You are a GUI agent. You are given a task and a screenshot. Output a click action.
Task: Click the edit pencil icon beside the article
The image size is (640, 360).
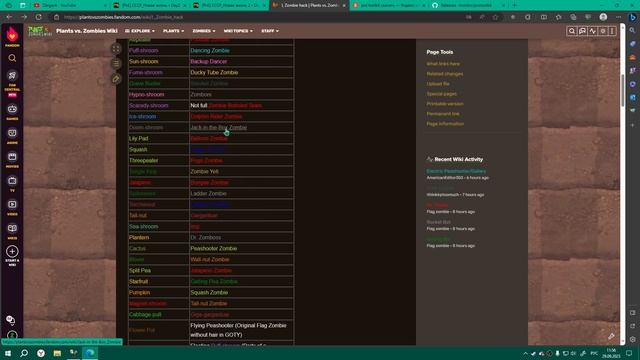(x=116, y=79)
